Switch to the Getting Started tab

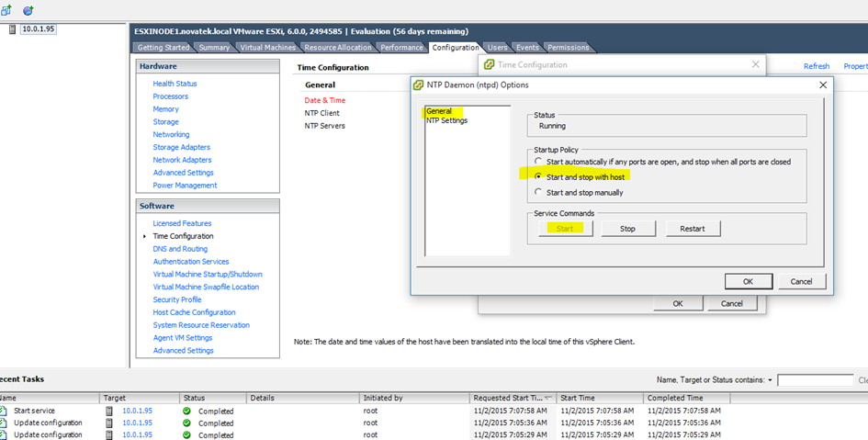tap(163, 48)
